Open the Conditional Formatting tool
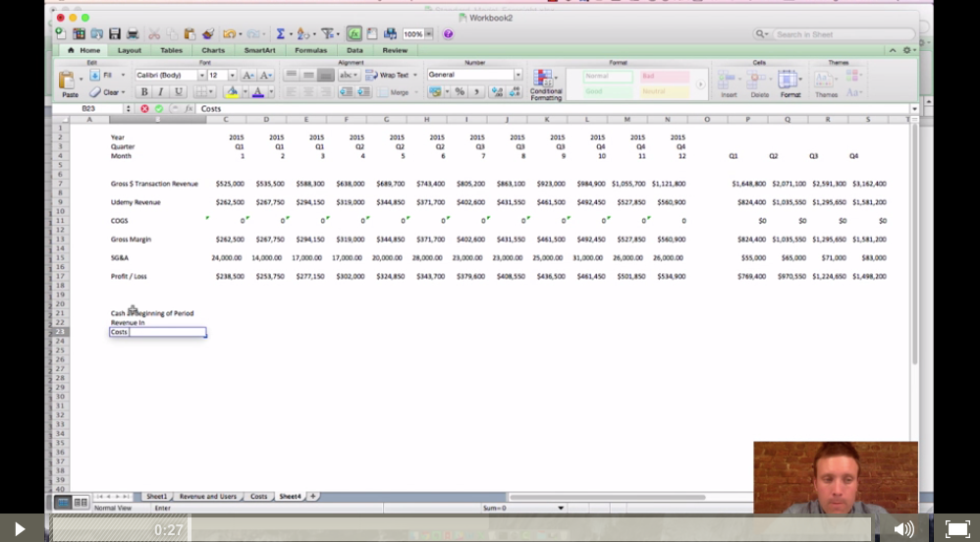The image size is (980, 542). (x=546, y=85)
